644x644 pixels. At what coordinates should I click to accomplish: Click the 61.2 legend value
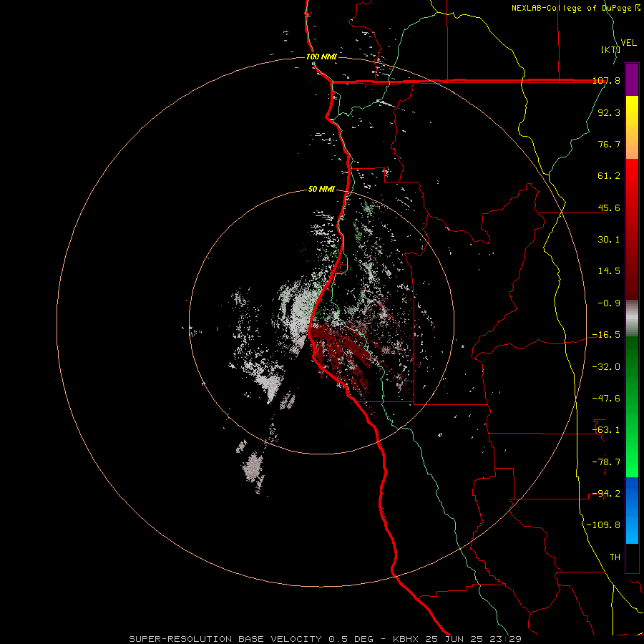click(609, 176)
